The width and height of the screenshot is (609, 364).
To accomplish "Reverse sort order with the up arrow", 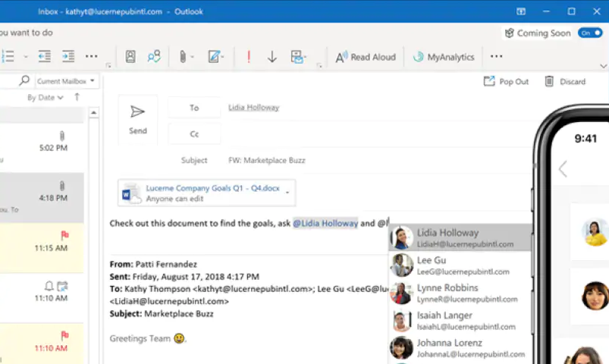I will (77, 97).
